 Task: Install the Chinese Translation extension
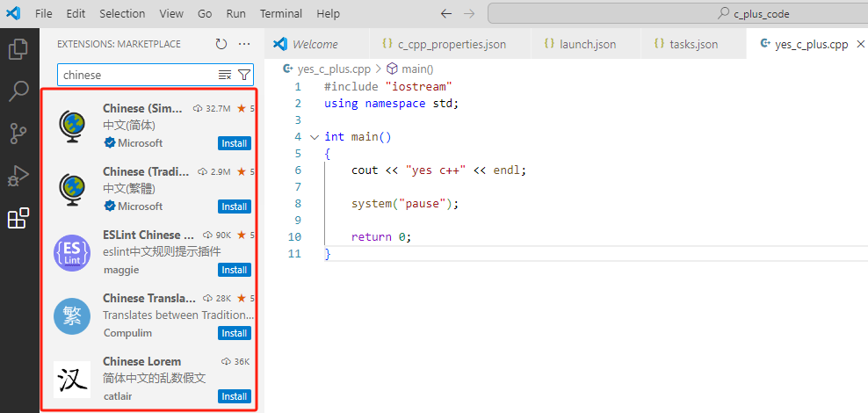point(235,333)
